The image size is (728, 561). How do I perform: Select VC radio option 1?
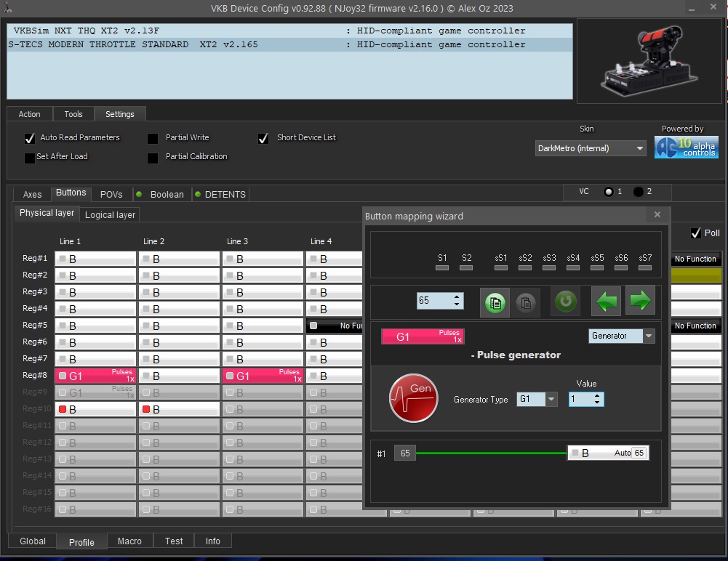[x=608, y=192]
